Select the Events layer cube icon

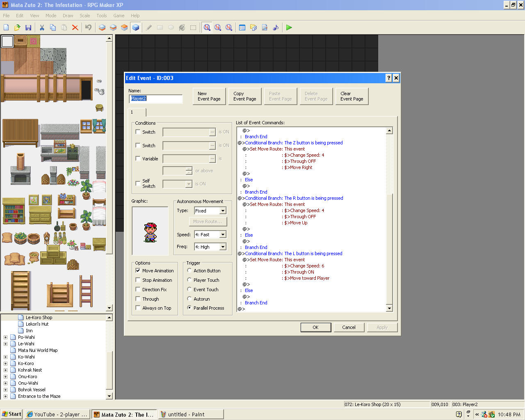coord(136,27)
